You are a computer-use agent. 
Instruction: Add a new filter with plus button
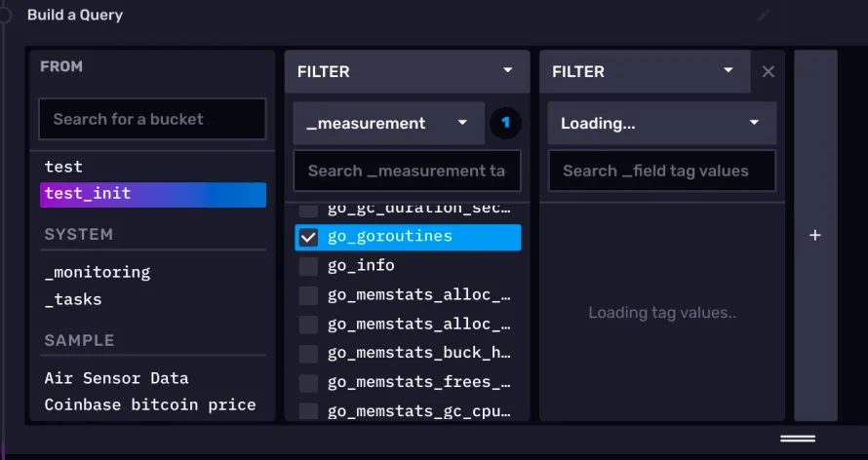[x=815, y=236]
